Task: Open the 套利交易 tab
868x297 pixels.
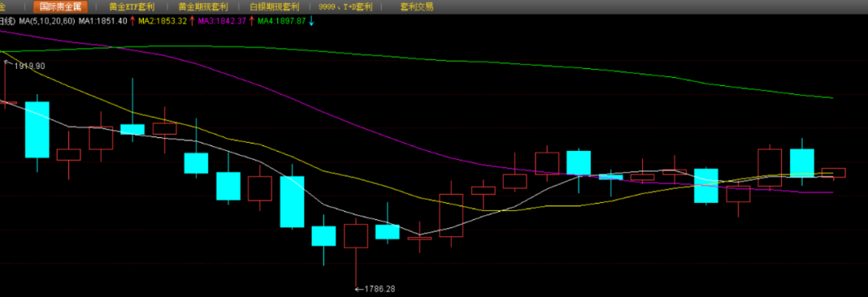Action: 417,7
